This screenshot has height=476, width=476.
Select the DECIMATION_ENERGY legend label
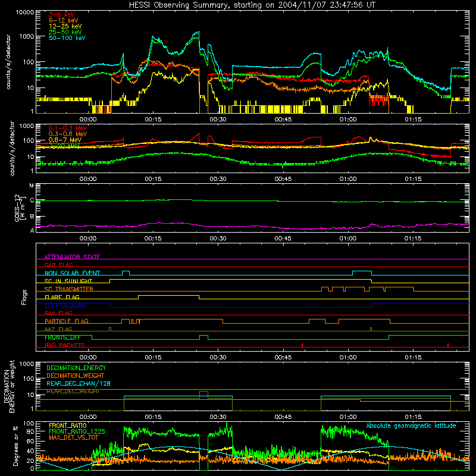click(x=76, y=368)
